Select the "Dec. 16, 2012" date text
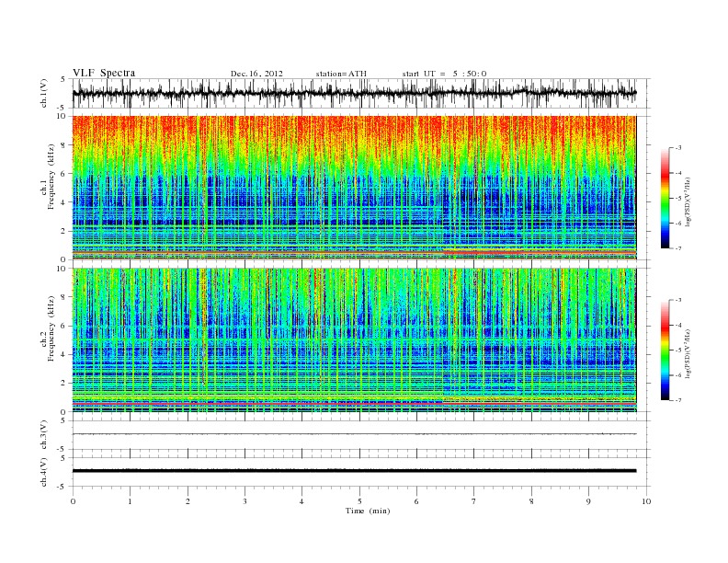This screenshot has height=563, width=728. point(256,74)
